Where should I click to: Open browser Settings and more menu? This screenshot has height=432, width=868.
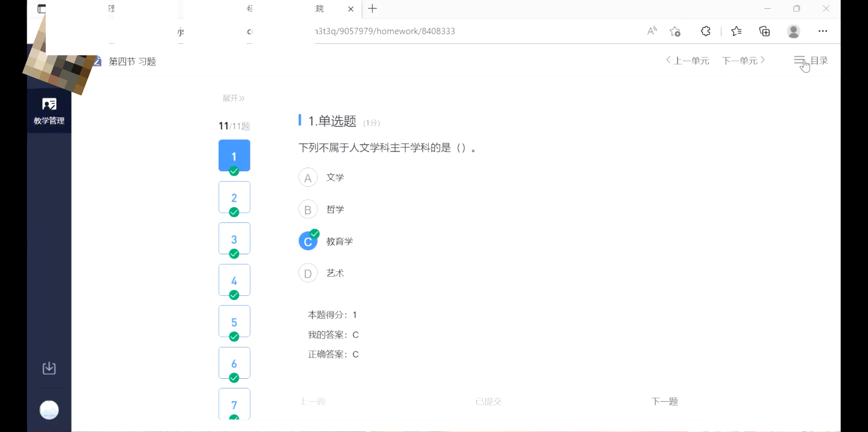coord(823,31)
